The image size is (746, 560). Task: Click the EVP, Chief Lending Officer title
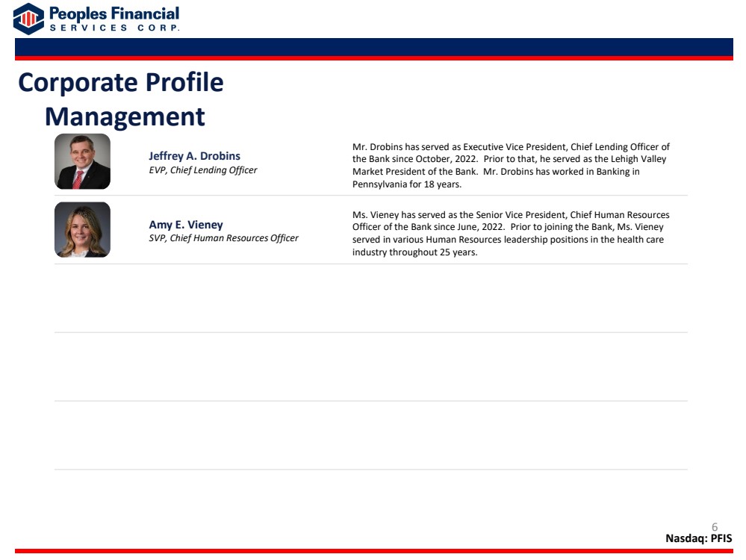point(202,169)
